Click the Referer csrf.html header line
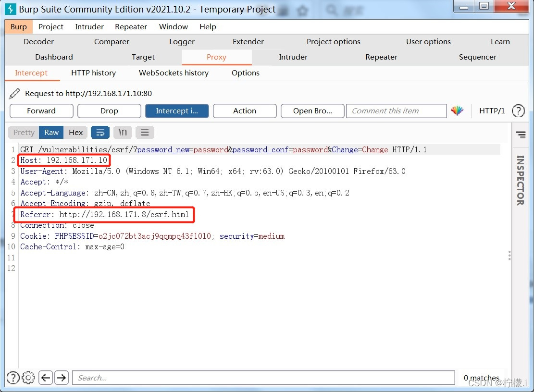 (104, 214)
